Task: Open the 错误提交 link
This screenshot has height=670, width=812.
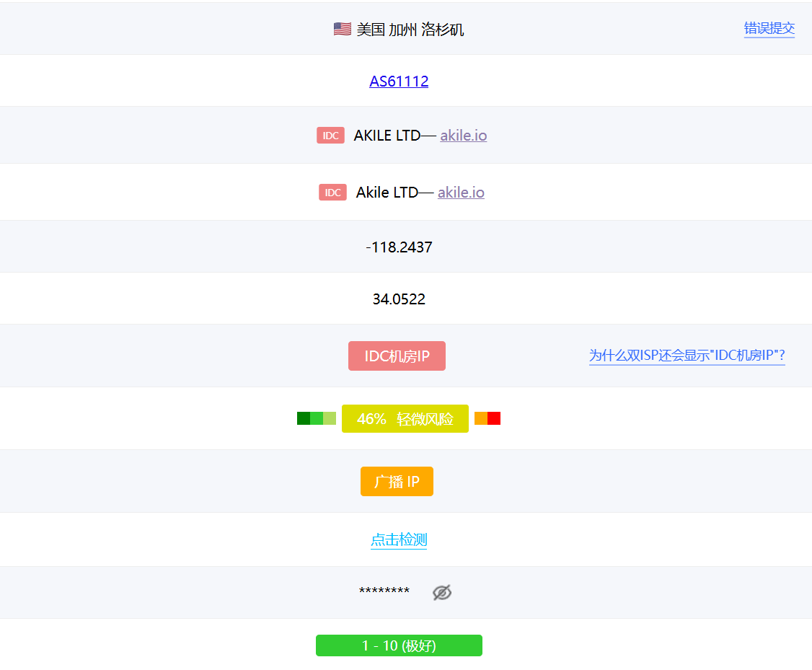Action: pyautogui.click(x=769, y=28)
